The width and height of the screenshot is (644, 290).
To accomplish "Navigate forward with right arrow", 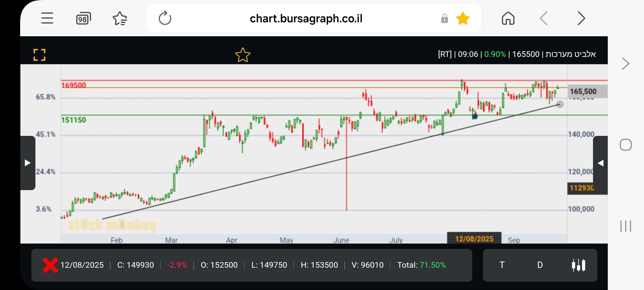I will (581, 19).
